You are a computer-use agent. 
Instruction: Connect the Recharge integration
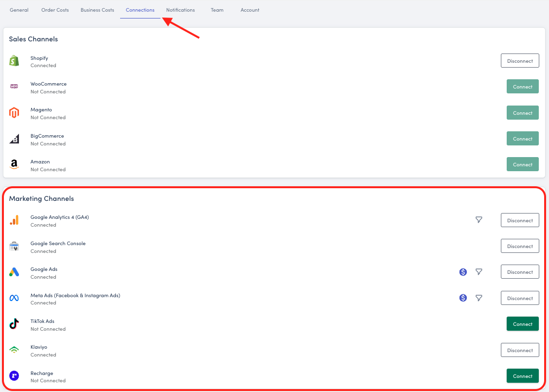[x=522, y=376]
